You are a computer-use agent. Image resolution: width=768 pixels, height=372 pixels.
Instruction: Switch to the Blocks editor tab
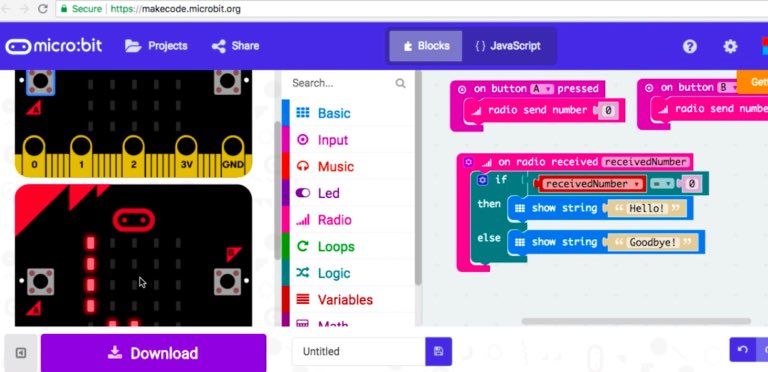[426, 46]
